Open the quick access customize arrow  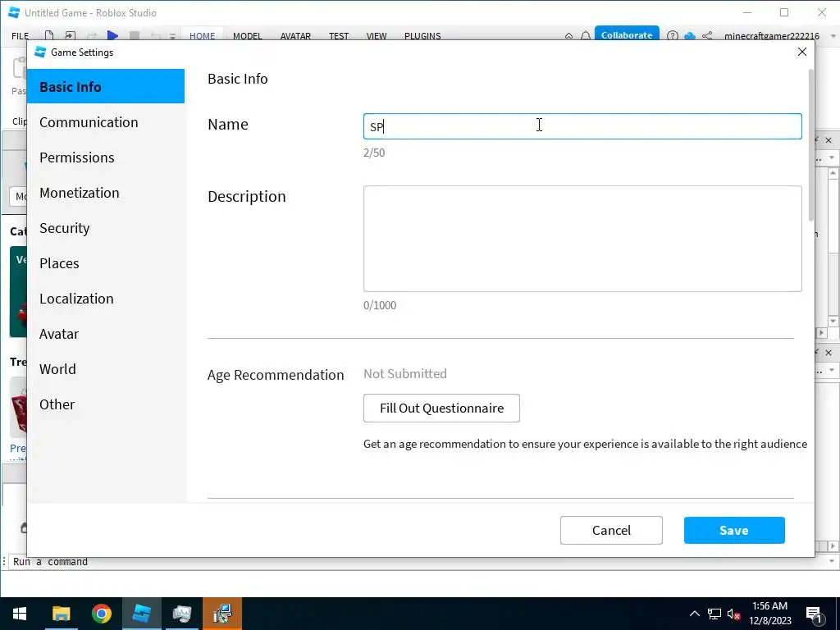coord(172,36)
